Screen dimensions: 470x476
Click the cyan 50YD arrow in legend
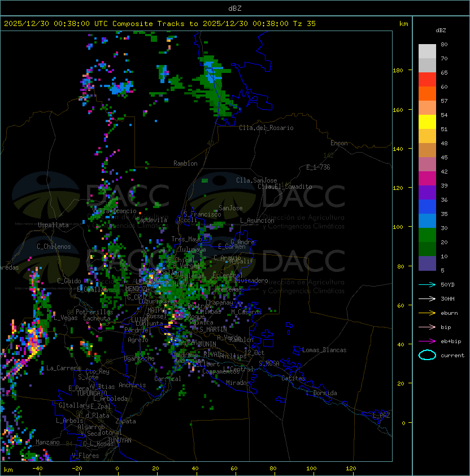click(x=427, y=285)
